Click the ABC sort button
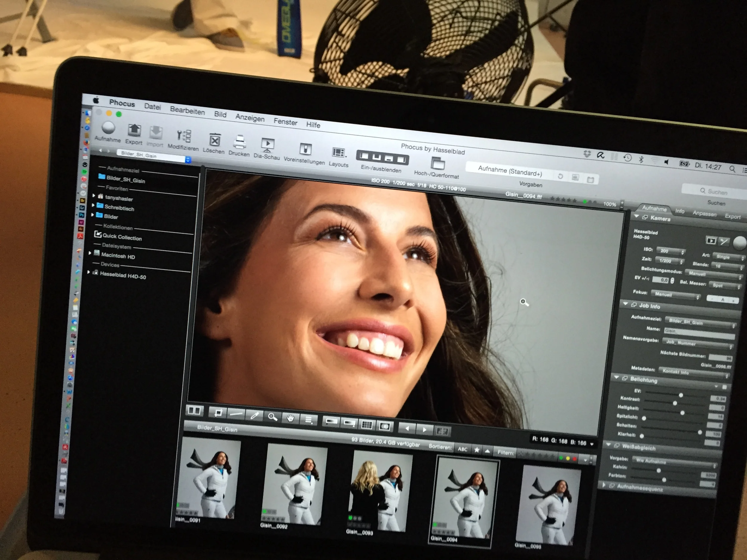Image resolution: width=747 pixels, height=560 pixels. click(x=462, y=449)
